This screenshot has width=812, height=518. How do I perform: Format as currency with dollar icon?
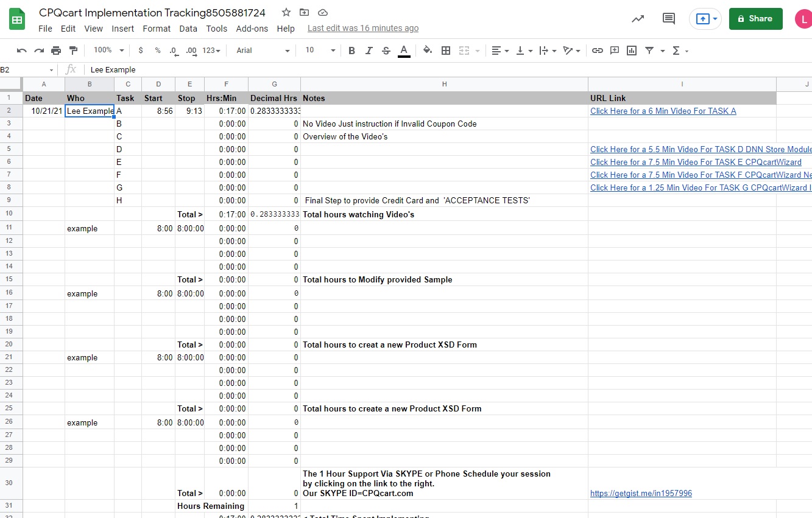[141, 51]
